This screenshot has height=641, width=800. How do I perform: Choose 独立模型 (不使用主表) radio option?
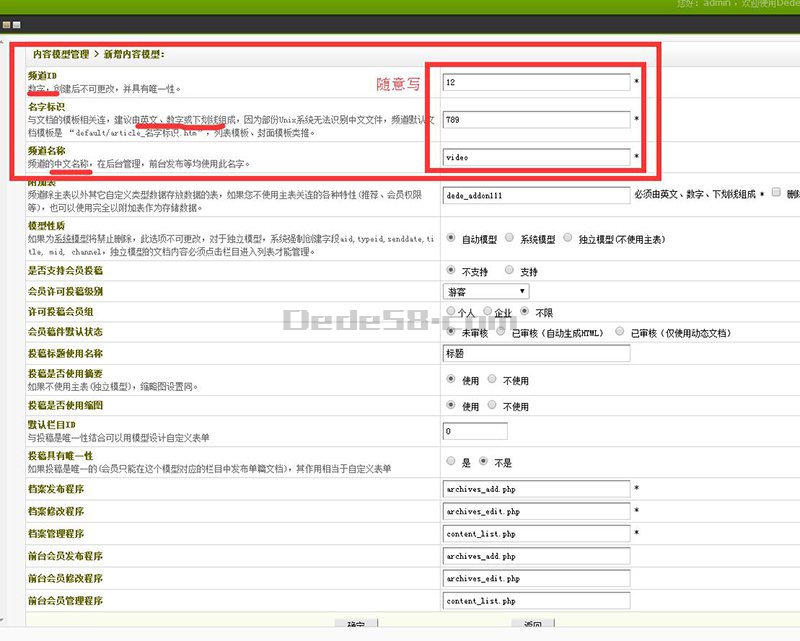point(569,239)
